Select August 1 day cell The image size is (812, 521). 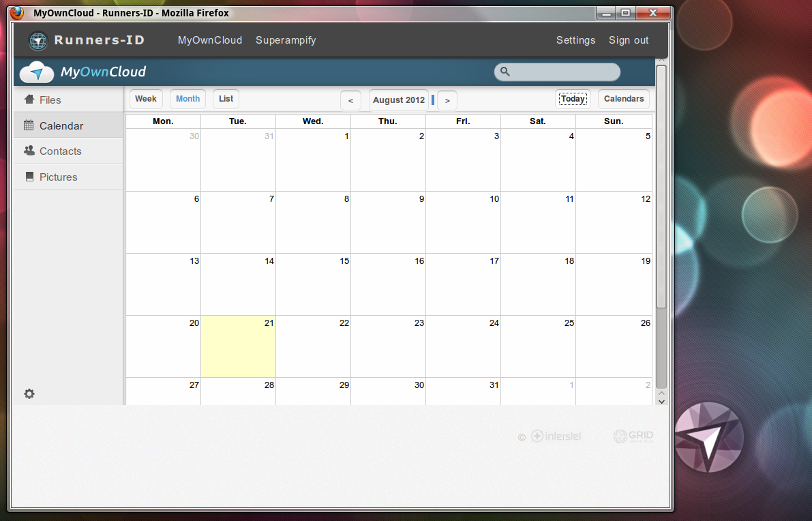pyautogui.click(x=314, y=160)
